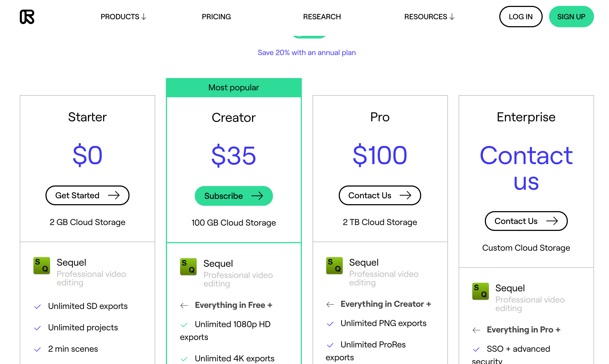Click the left arrow beside Everything in Creator
The width and height of the screenshot is (609, 364).
[x=330, y=304]
